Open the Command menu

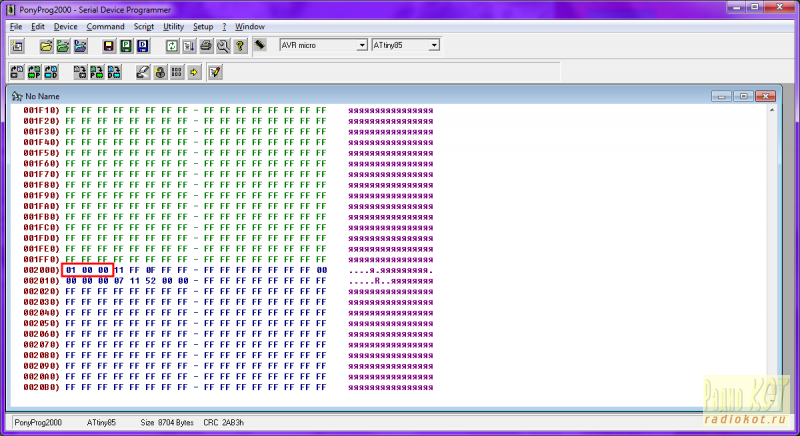(105, 26)
